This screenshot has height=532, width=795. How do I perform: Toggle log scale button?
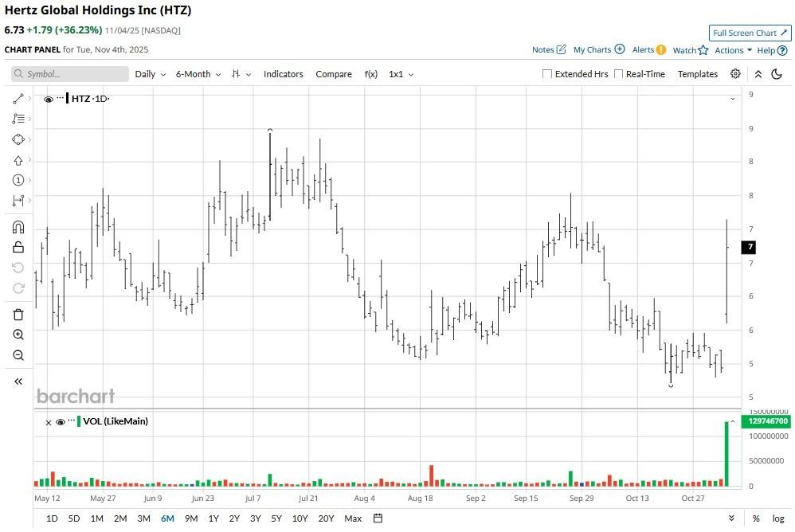pyautogui.click(x=778, y=518)
